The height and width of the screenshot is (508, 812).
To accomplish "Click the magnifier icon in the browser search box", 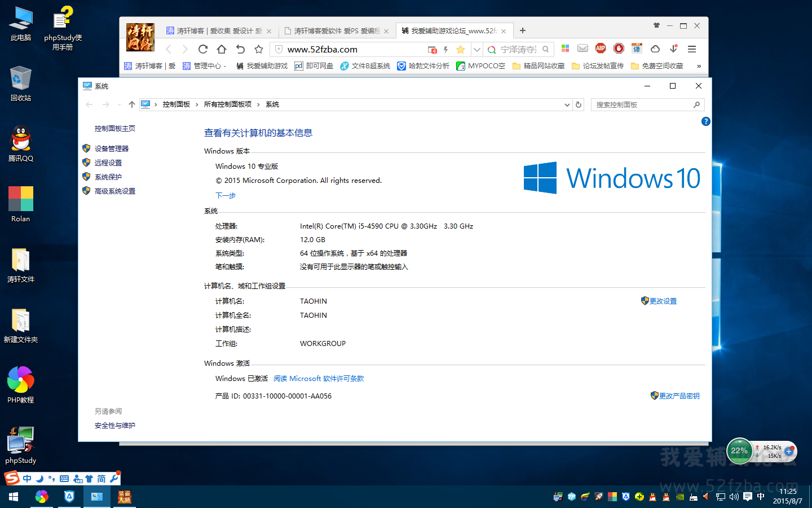I will pyautogui.click(x=546, y=50).
